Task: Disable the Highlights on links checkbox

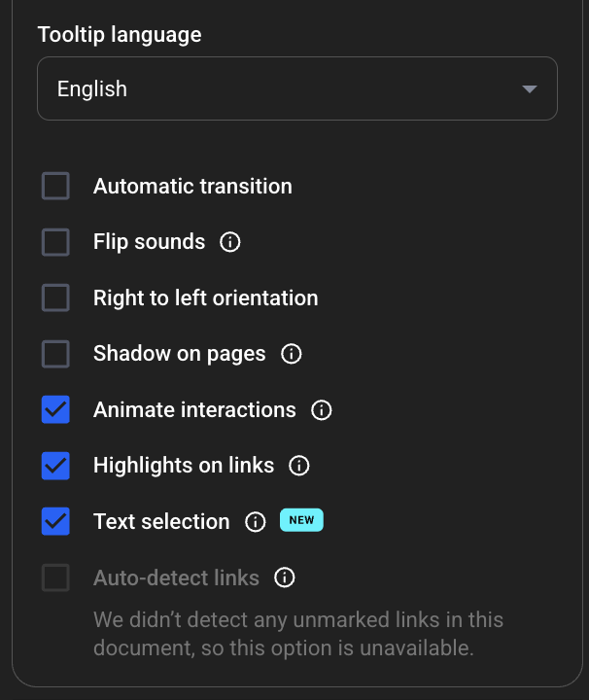Action: click(x=55, y=466)
